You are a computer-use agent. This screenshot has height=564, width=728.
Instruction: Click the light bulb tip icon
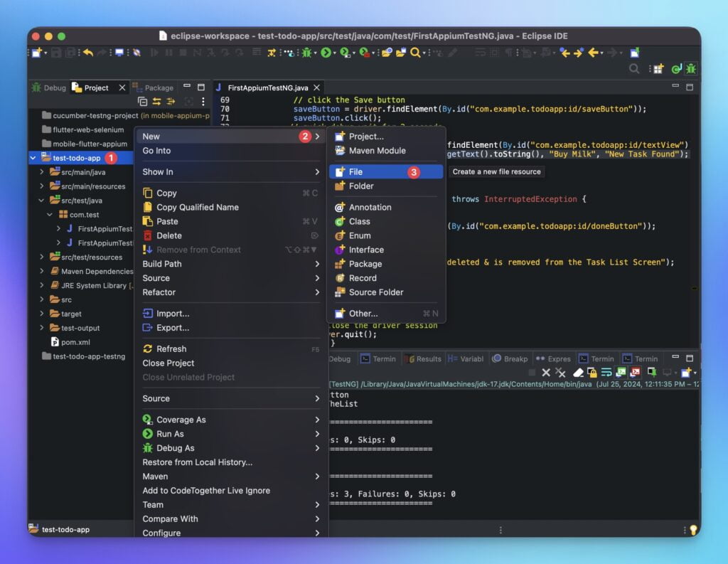point(693,530)
